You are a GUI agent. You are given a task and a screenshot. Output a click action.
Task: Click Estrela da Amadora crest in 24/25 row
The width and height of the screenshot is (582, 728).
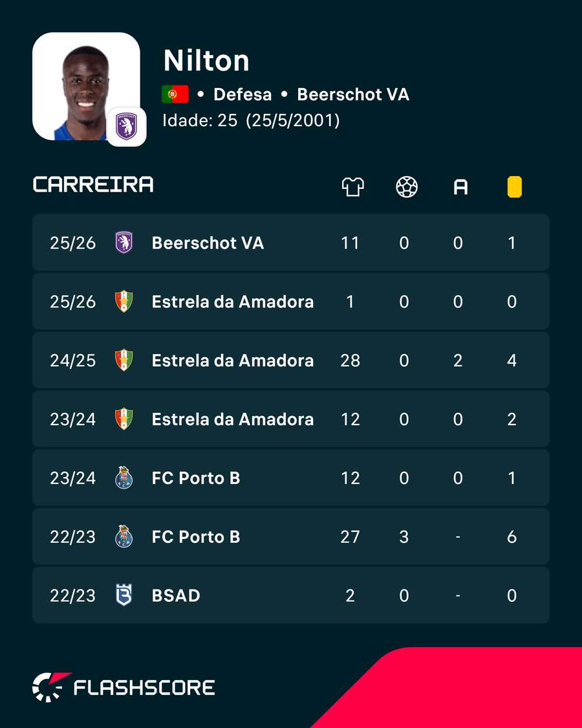pos(124,360)
